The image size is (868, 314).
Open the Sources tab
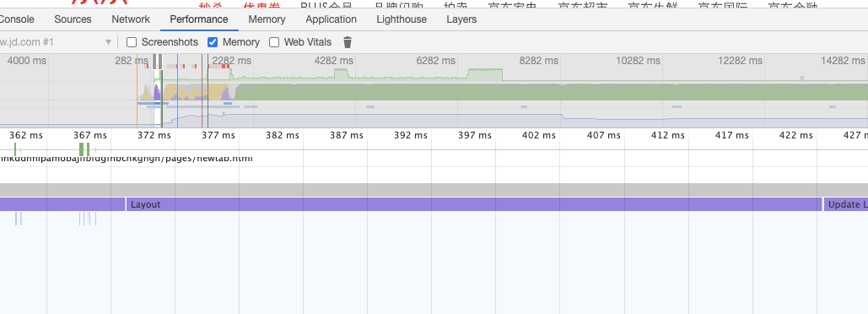(x=73, y=19)
